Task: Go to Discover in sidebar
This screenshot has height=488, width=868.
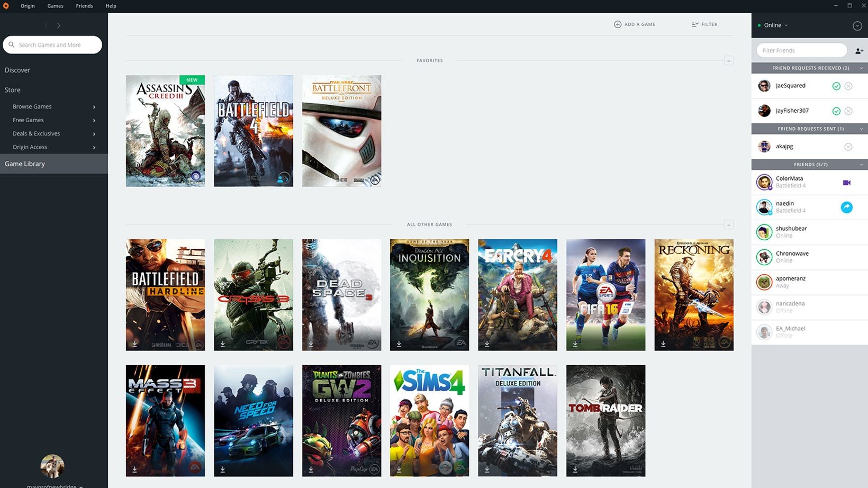Action: tap(17, 70)
